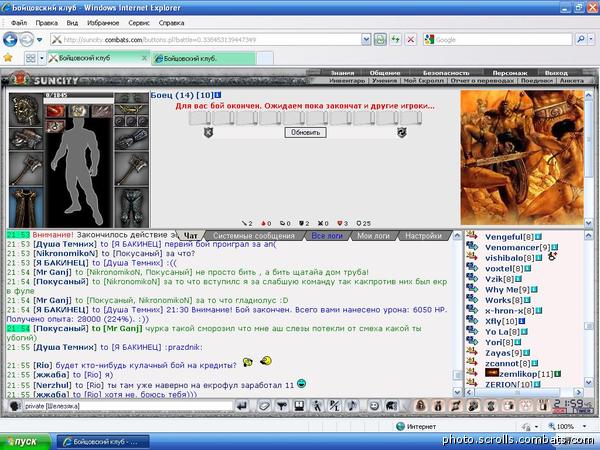Click the IE Back arrow button
The height and width of the screenshot is (450, 600).
pos(10,39)
